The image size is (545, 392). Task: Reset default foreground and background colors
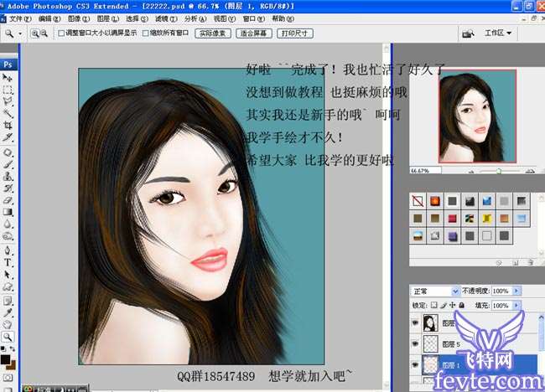(x=3, y=348)
